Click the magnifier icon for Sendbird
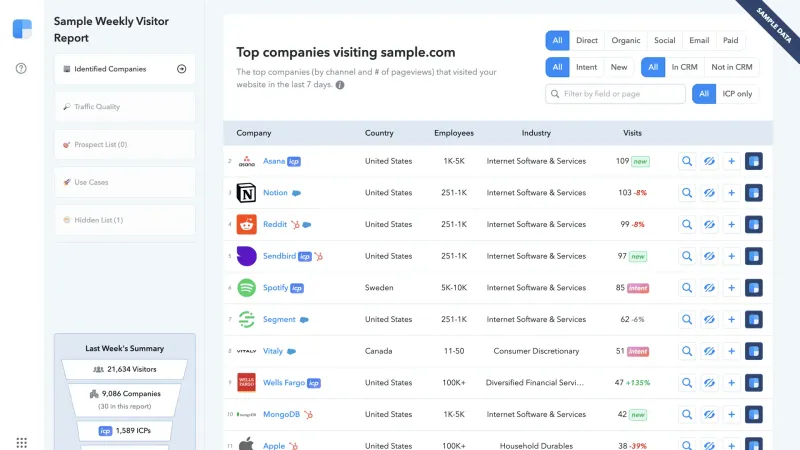This screenshot has width=800, height=450. (x=687, y=256)
